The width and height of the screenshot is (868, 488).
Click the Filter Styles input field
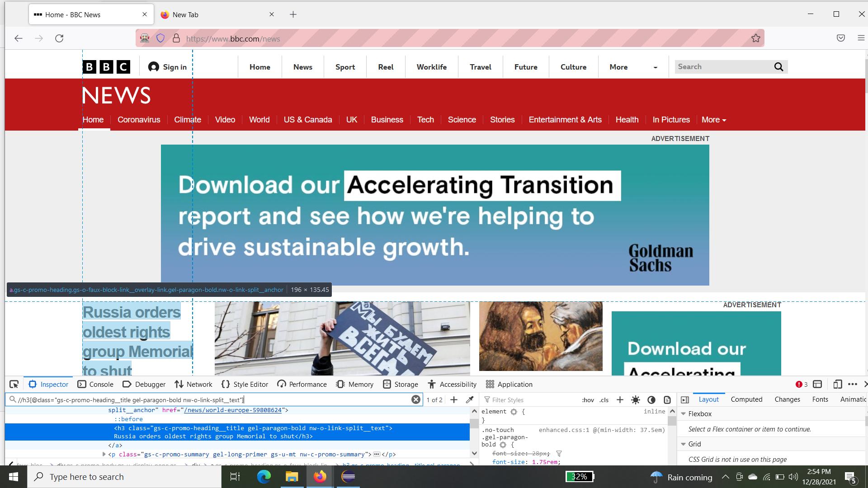(529, 400)
